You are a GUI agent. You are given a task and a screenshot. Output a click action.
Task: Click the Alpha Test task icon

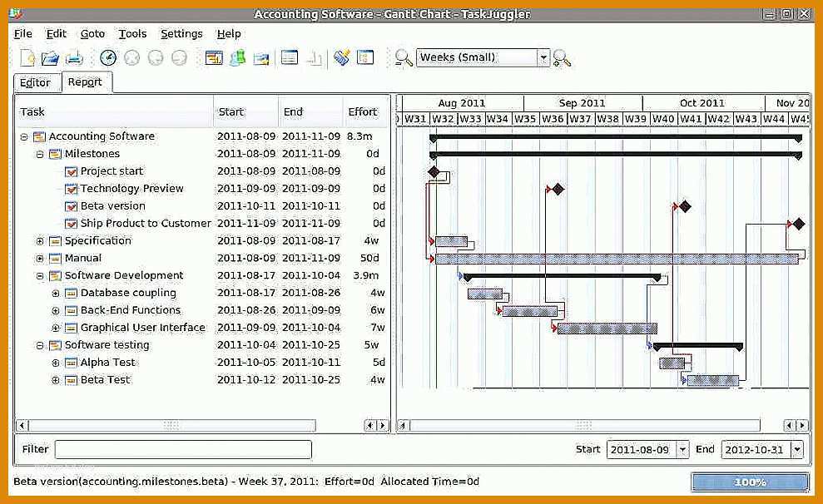(71, 363)
